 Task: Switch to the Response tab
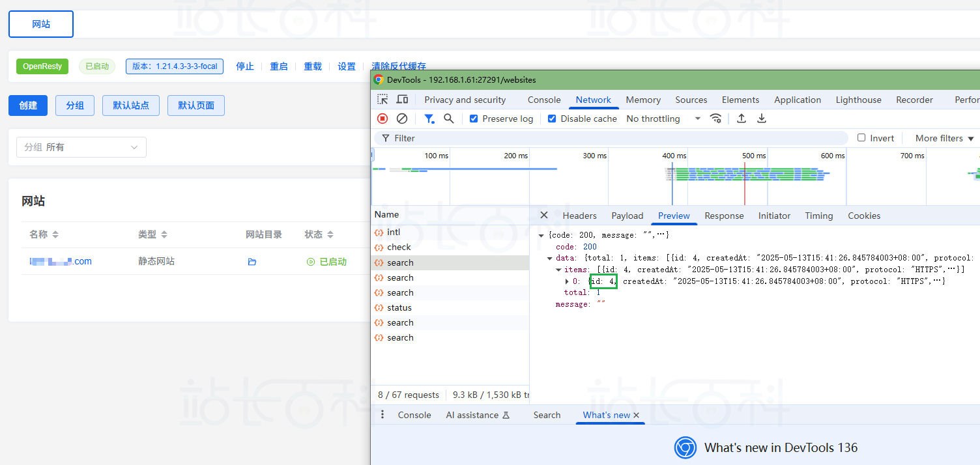724,216
